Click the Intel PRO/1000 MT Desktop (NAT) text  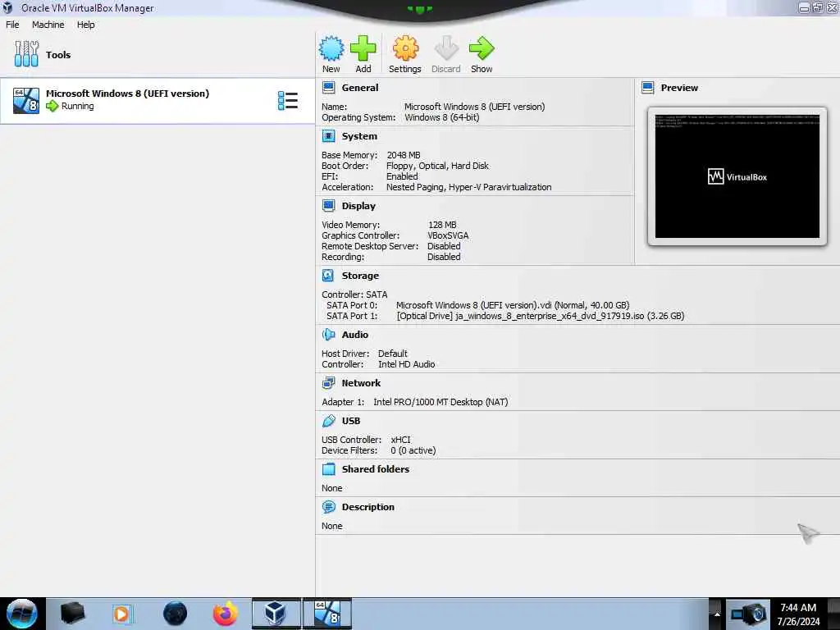(441, 402)
